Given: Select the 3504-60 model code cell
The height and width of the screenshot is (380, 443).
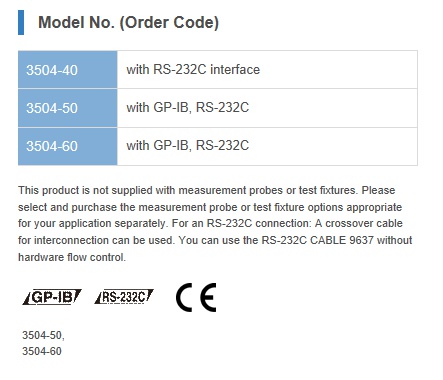Looking at the screenshot, I should (68, 146).
